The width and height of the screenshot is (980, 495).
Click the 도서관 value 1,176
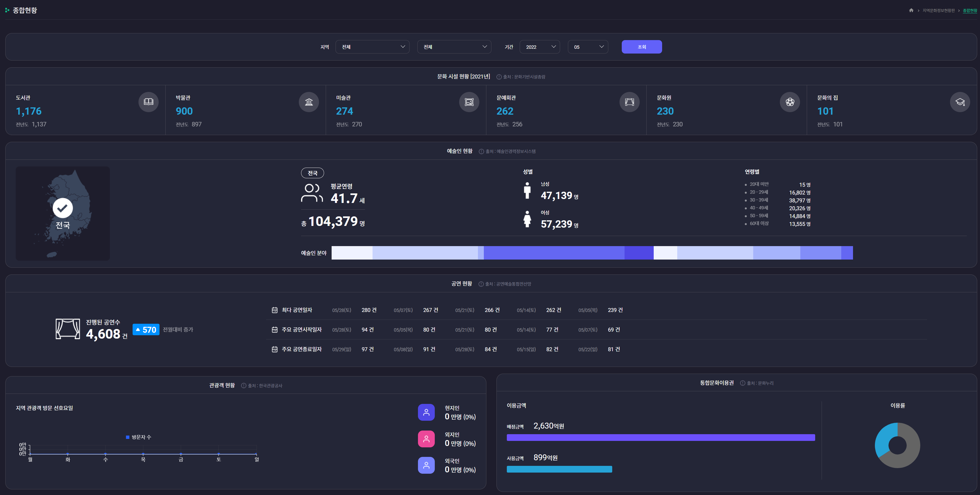pos(29,111)
